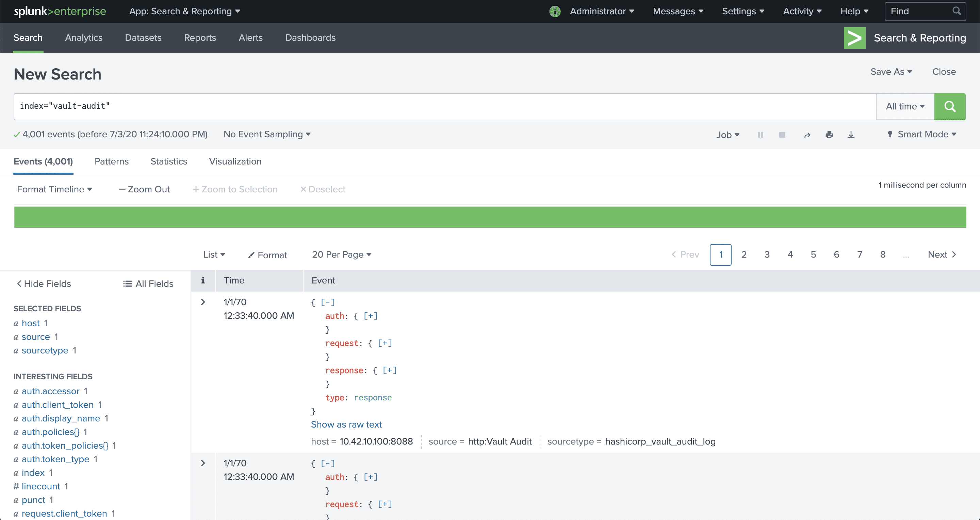Click Show as raw text link
The image size is (980, 520).
pos(345,424)
